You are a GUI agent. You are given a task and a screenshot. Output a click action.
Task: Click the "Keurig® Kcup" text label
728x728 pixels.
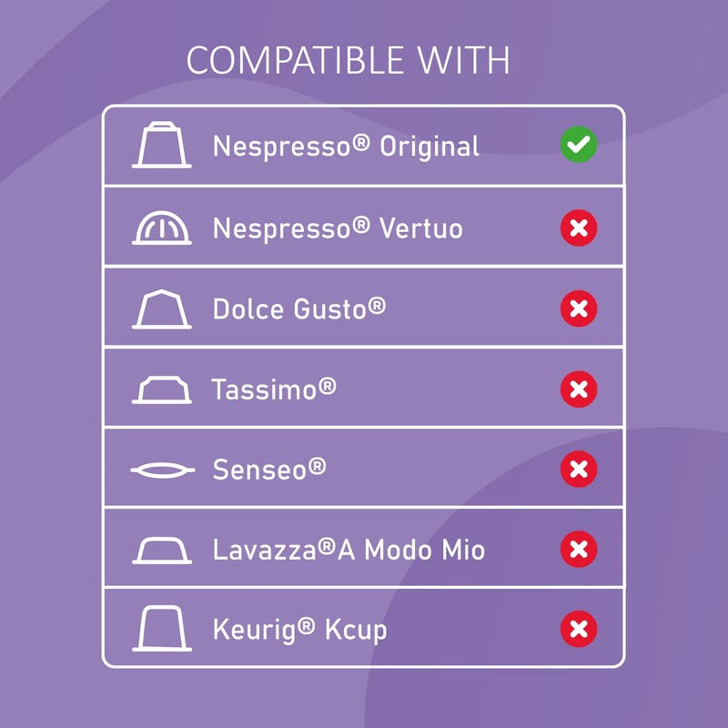click(x=299, y=630)
